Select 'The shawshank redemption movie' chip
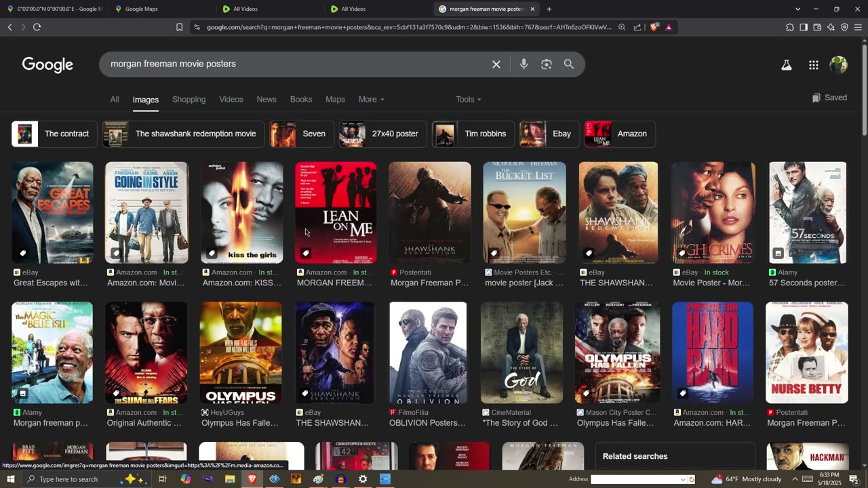Viewport: 868px width, 488px height. [x=183, y=134]
